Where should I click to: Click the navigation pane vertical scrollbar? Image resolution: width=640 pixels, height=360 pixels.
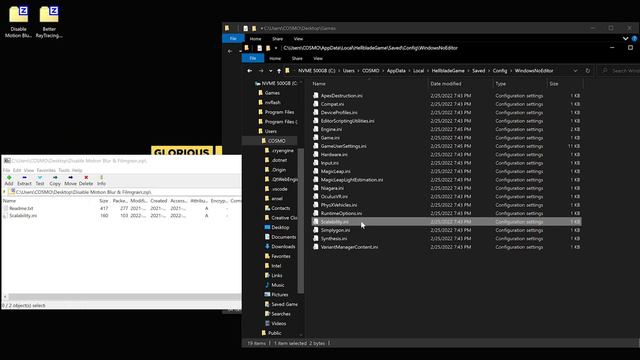point(301,220)
